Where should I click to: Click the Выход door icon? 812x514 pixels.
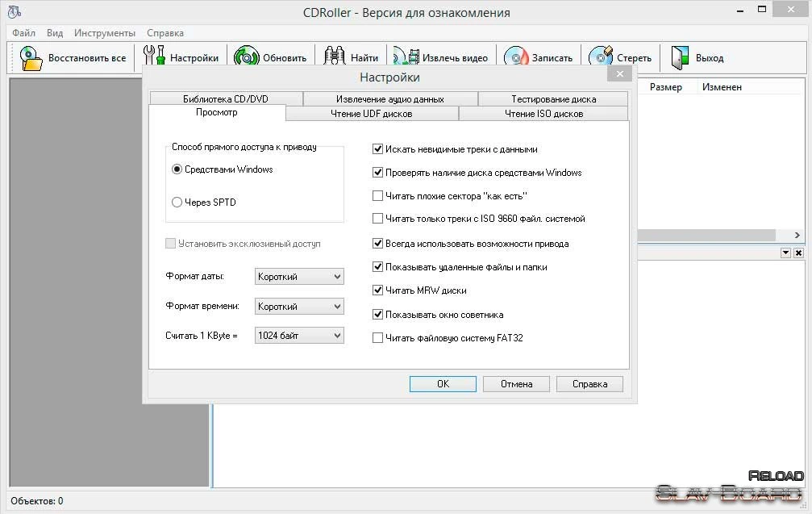point(680,57)
